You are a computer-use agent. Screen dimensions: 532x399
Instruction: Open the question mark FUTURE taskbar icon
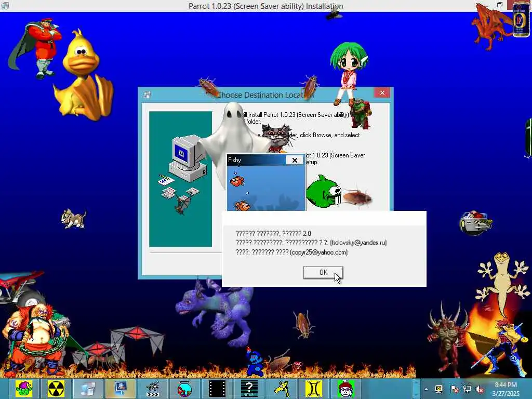point(249,389)
